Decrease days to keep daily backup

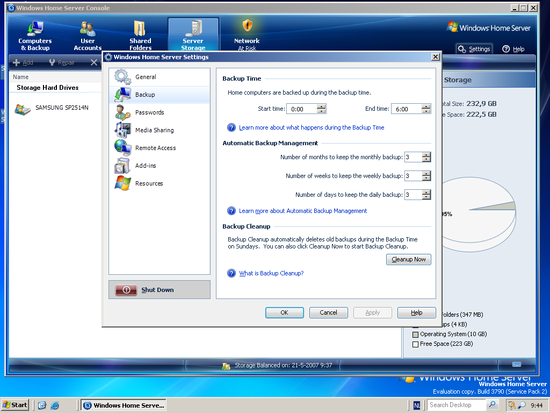click(426, 197)
